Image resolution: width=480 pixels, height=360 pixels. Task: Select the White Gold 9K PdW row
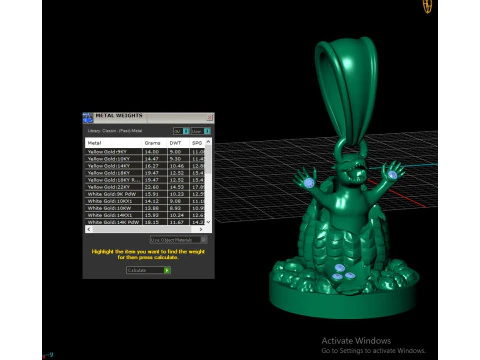point(145,194)
